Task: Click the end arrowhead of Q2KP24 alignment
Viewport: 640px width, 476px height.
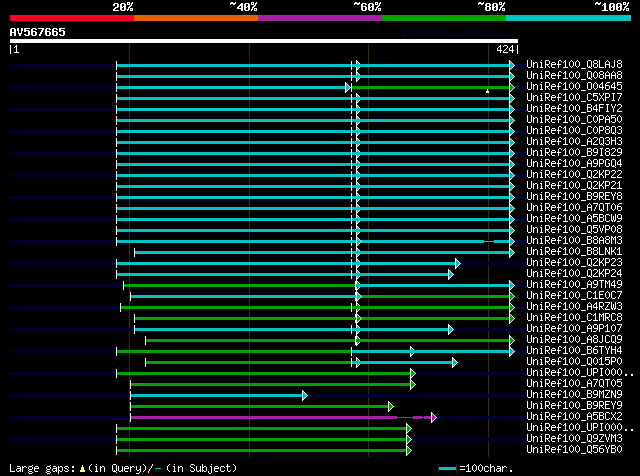Action: tap(451, 274)
